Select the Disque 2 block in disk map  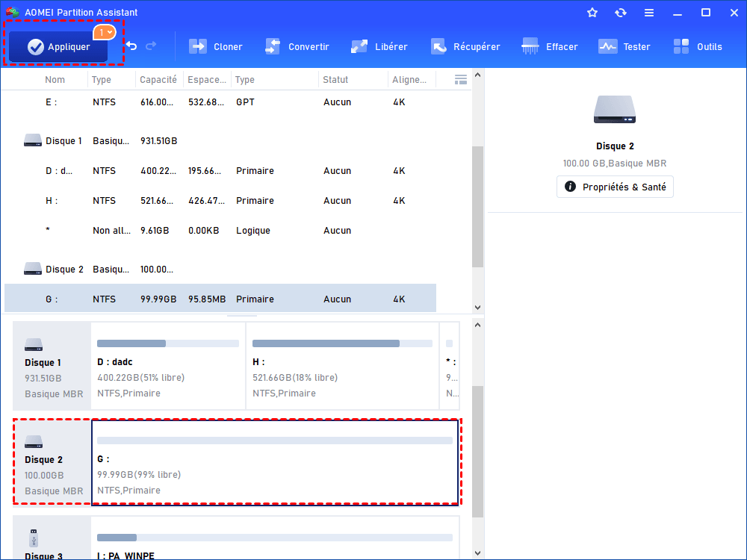tap(52, 462)
